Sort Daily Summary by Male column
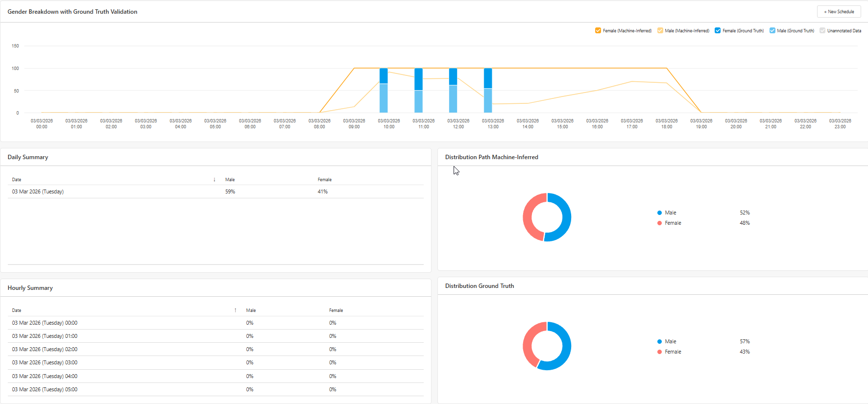This screenshot has height=404, width=868. 230,180
